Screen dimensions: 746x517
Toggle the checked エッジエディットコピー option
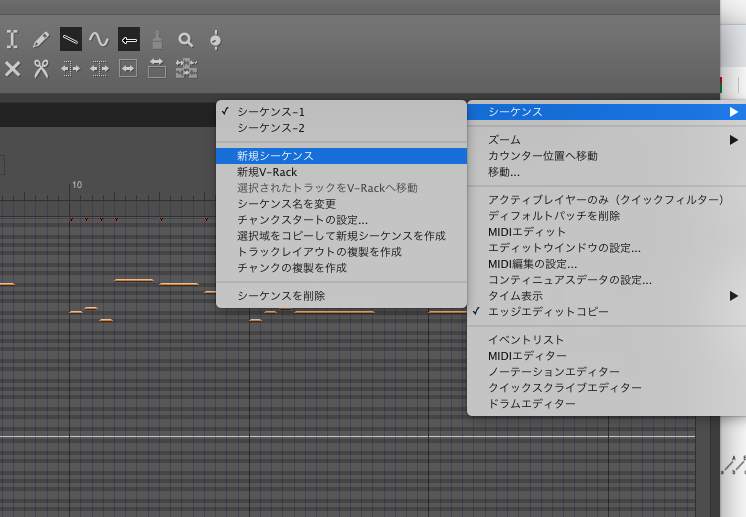[x=607, y=312]
